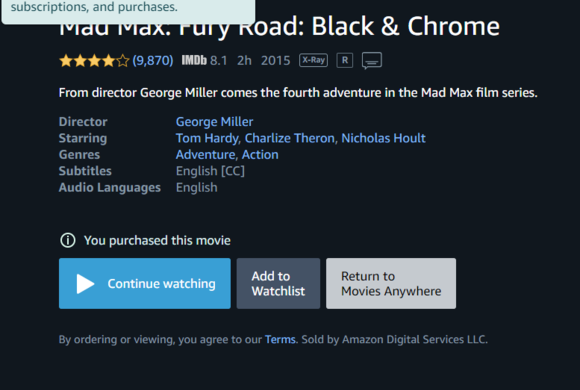
Task: Click the subtitles speech bubble icon
Action: pos(372,61)
